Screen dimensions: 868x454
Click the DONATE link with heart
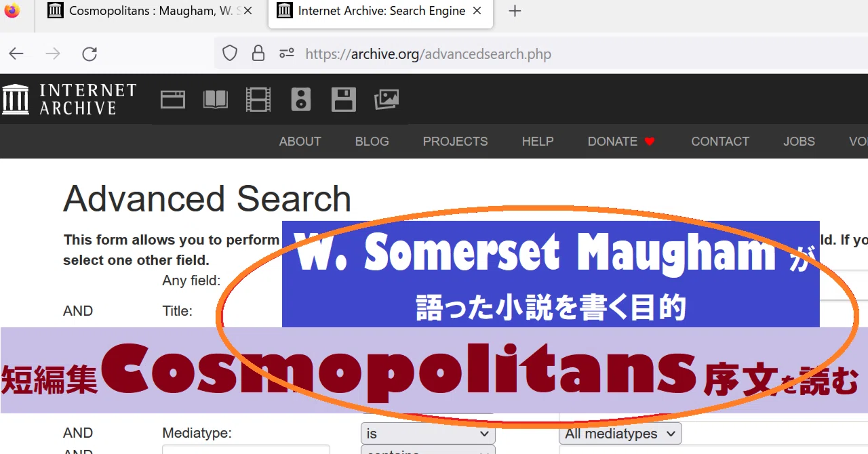point(621,142)
